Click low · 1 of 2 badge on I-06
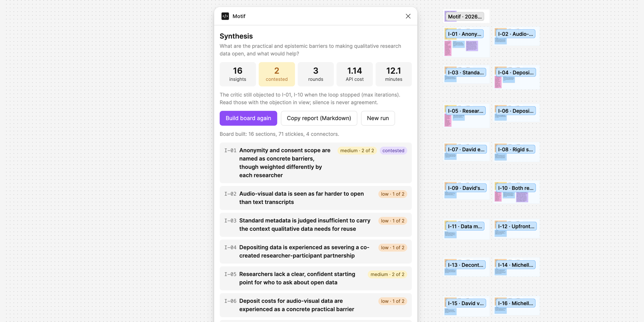The image size is (644, 322). (392, 301)
